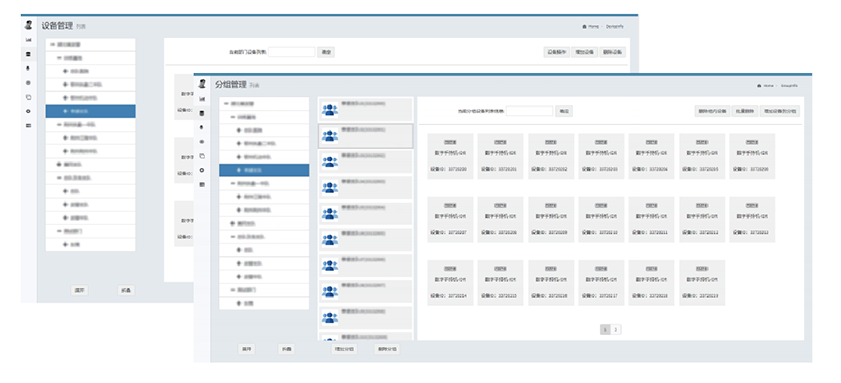Collapse 测试部门 node in 分组管理 tree
Image resolution: width=841 pixels, height=383 pixels.
pyautogui.click(x=233, y=290)
